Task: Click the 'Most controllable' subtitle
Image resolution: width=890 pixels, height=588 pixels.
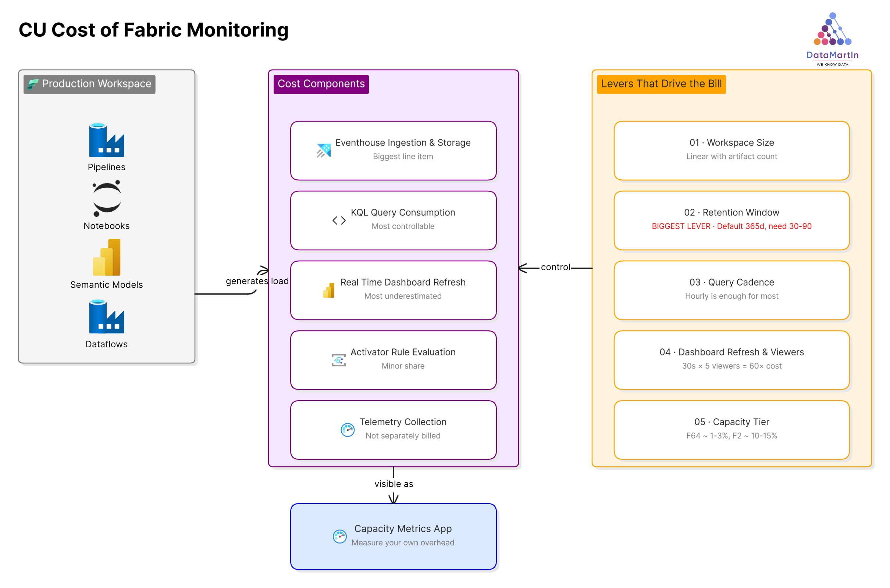Action: (x=403, y=226)
